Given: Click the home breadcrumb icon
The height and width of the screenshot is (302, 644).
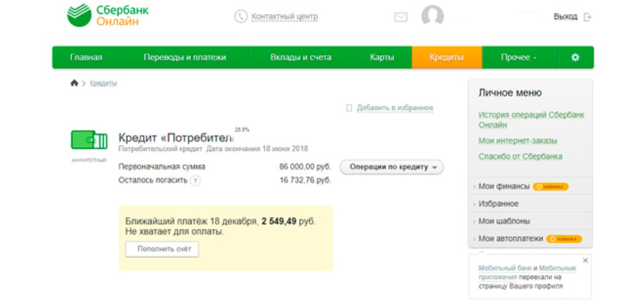Looking at the screenshot, I should [74, 83].
